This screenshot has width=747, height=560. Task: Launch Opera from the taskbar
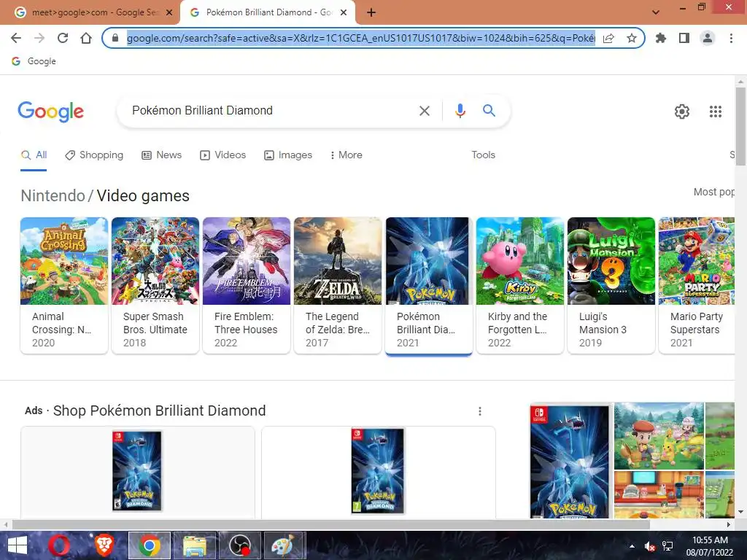(59, 545)
